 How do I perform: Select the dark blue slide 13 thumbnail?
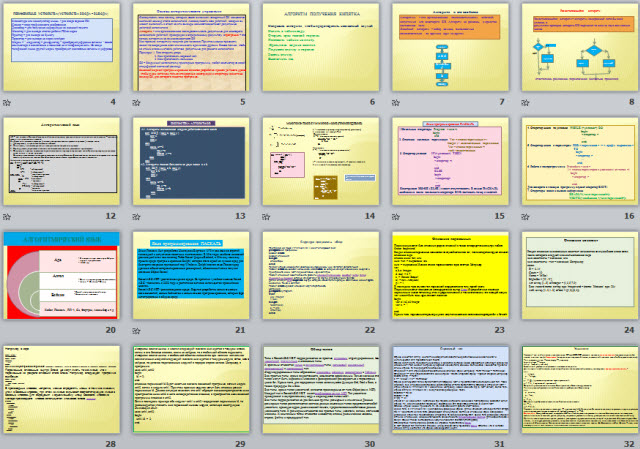point(190,162)
